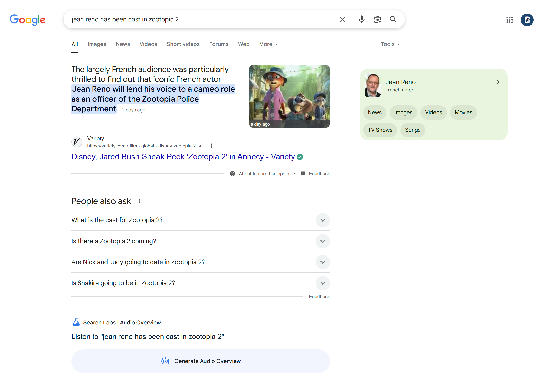Switch to the All tab
The image size is (543, 392).
point(75,44)
